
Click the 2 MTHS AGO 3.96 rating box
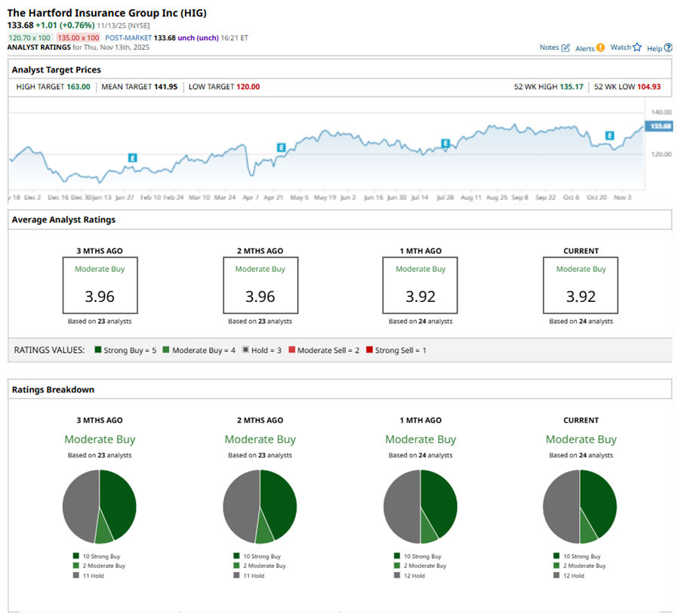pos(260,285)
